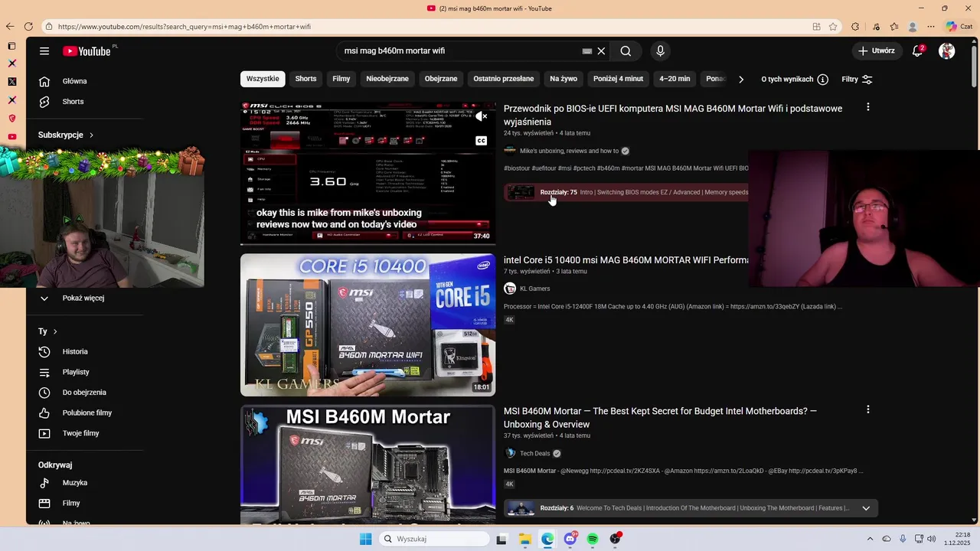Open Do obejrzenia watch later
The height and width of the screenshot is (551, 980).
coord(84,393)
